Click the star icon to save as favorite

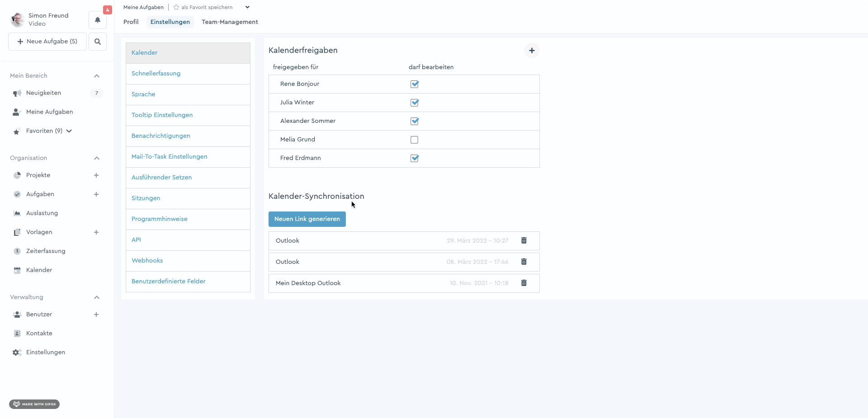(176, 7)
